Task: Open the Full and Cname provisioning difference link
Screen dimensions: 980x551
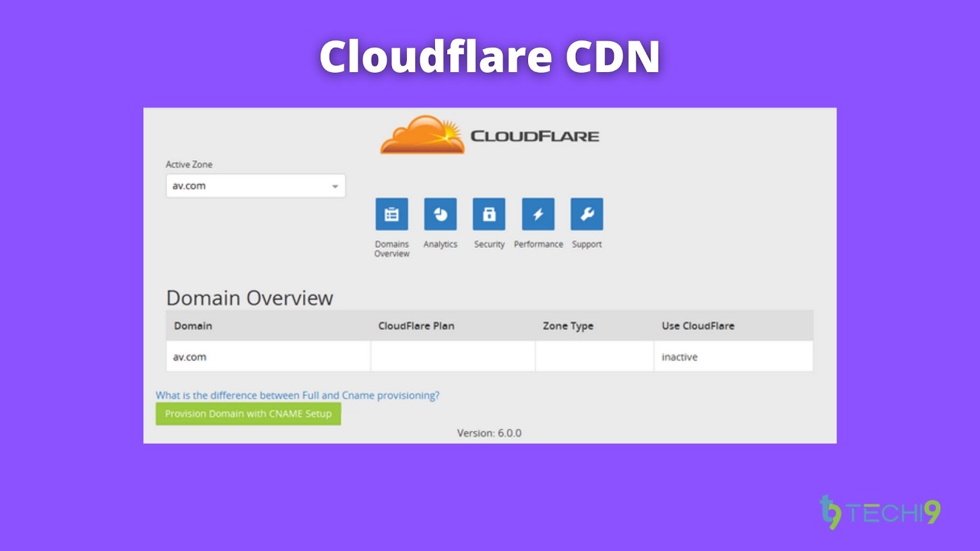Action: (x=298, y=395)
